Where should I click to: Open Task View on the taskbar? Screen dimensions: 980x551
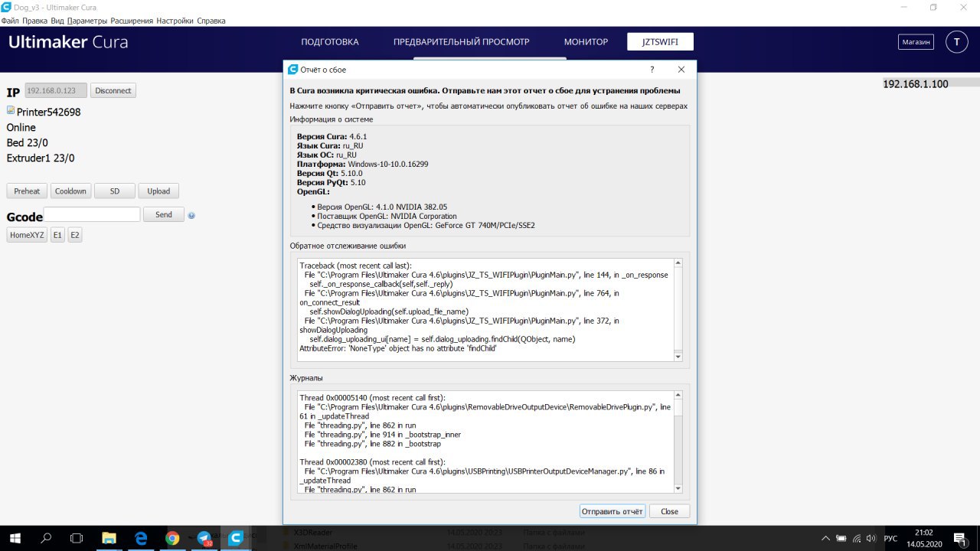tap(77, 538)
